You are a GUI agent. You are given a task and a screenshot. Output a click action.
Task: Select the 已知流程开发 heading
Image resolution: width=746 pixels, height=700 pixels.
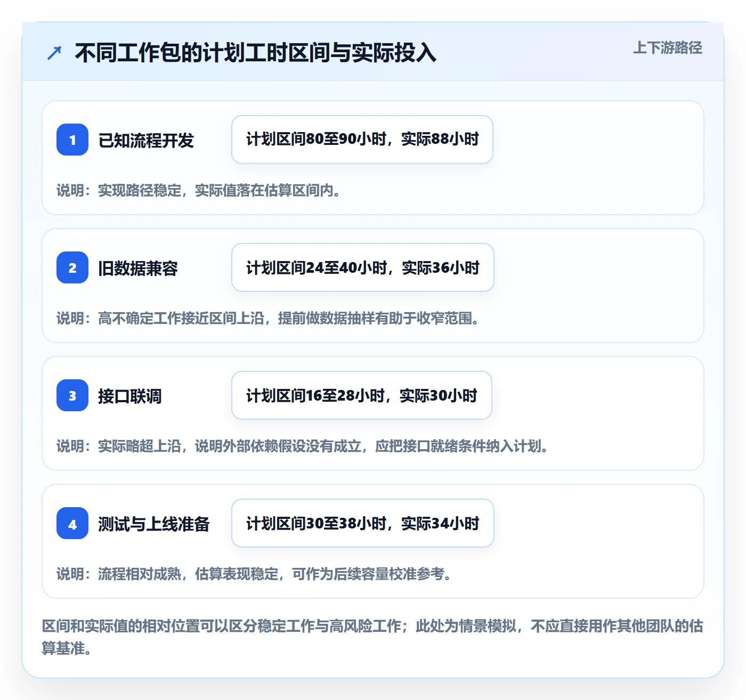(x=146, y=141)
